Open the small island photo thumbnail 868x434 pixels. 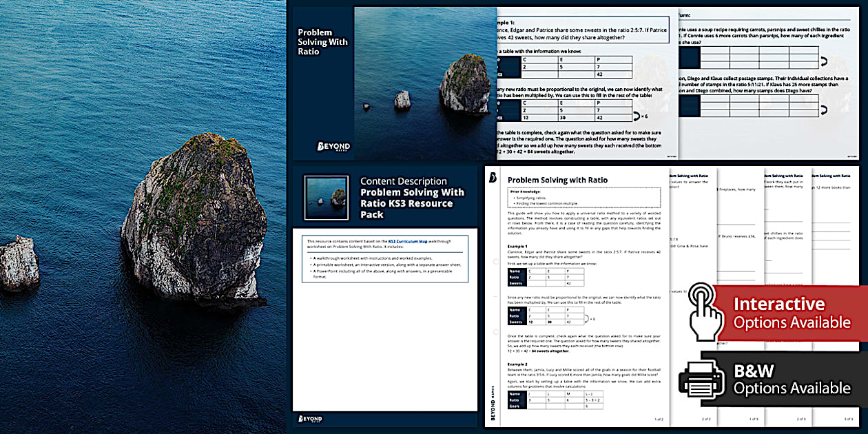tap(325, 198)
